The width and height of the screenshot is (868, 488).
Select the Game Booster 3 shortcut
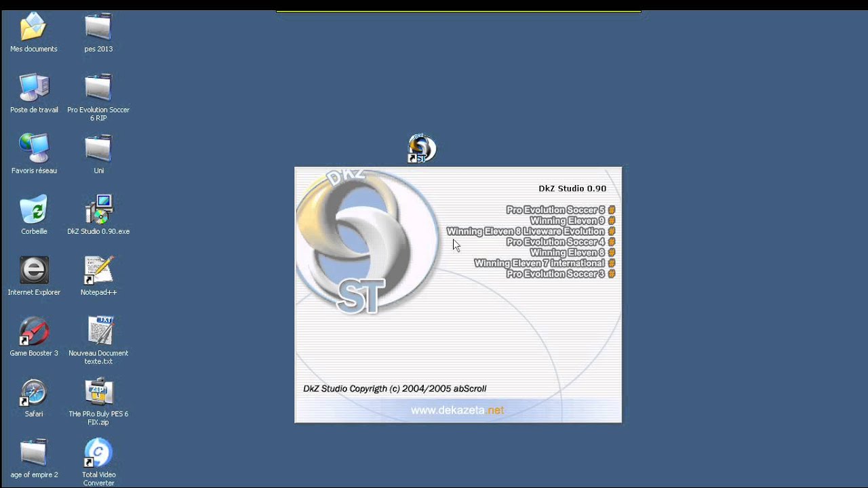pyautogui.click(x=34, y=331)
